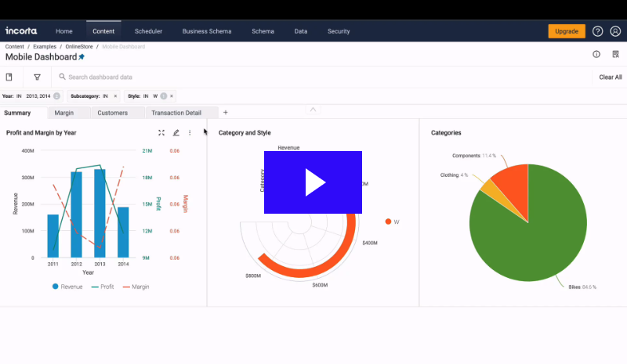This screenshot has width=627, height=364.
Task: Click the dashboard notes icon at top right
Action: [x=615, y=54]
